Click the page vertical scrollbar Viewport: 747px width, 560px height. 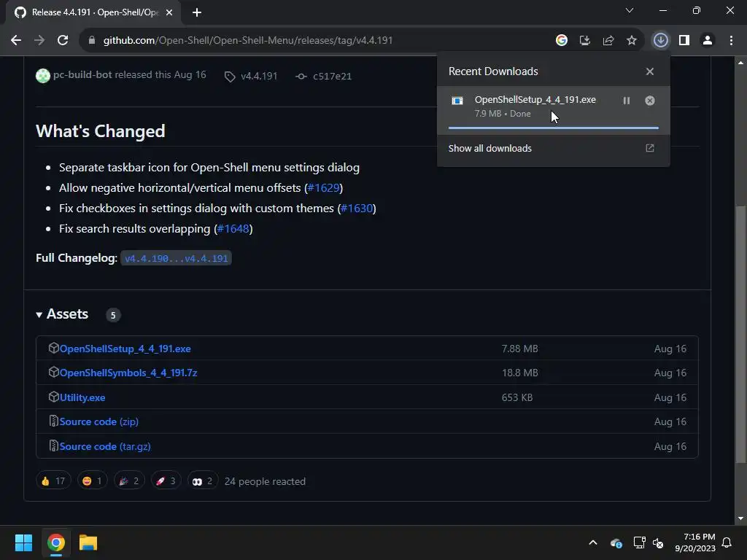pyautogui.click(x=740, y=333)
